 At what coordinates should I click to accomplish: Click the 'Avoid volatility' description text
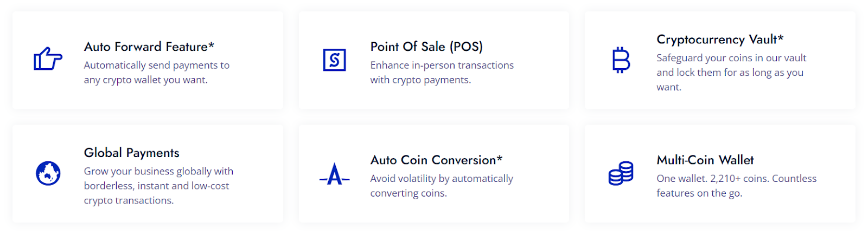pos(442,185)
